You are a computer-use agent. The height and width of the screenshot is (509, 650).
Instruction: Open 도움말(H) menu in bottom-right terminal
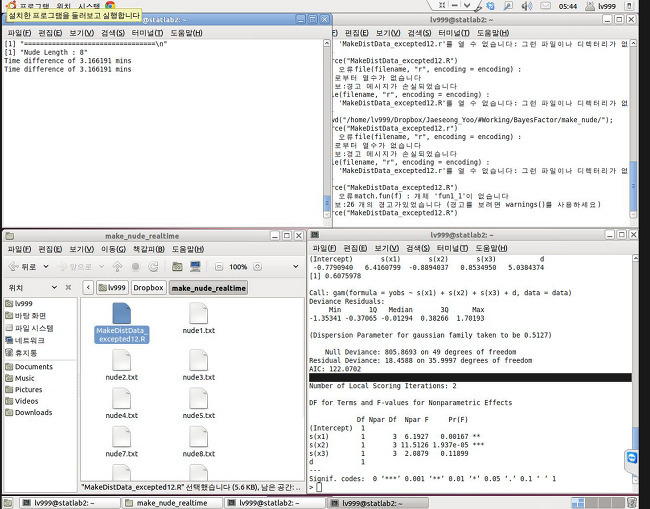pyautogui.click(x=491, y=248)
